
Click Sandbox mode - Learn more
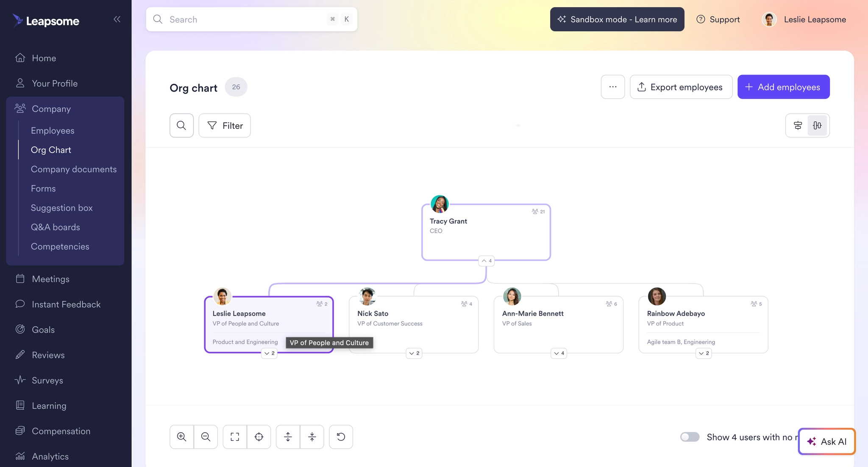pyautogui.click(x=617, y=19)
